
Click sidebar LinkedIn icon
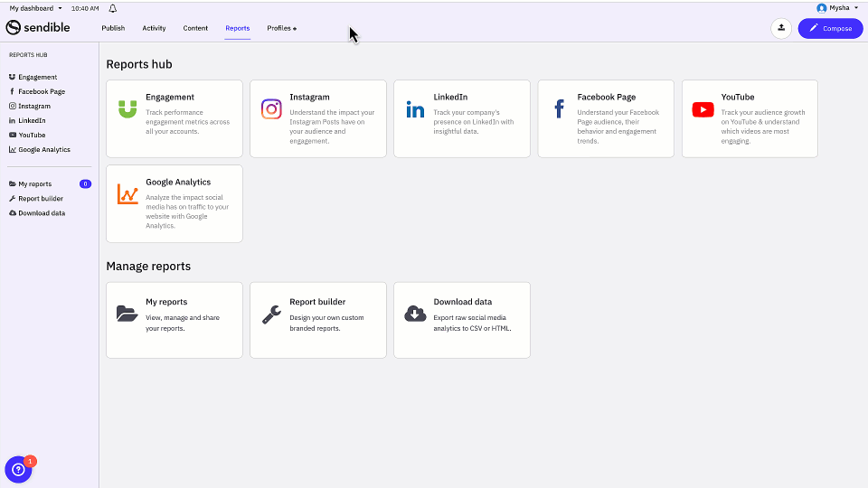point(12,120)
